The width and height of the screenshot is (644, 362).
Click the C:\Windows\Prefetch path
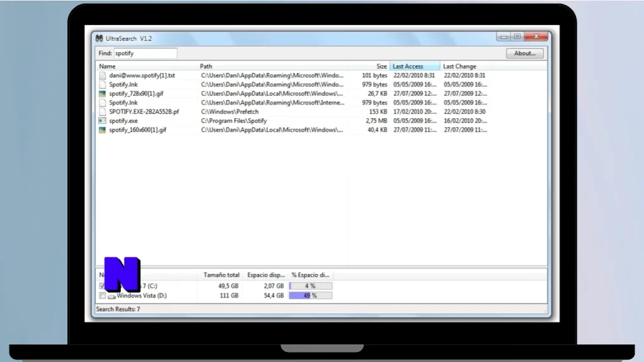point(230,112)
